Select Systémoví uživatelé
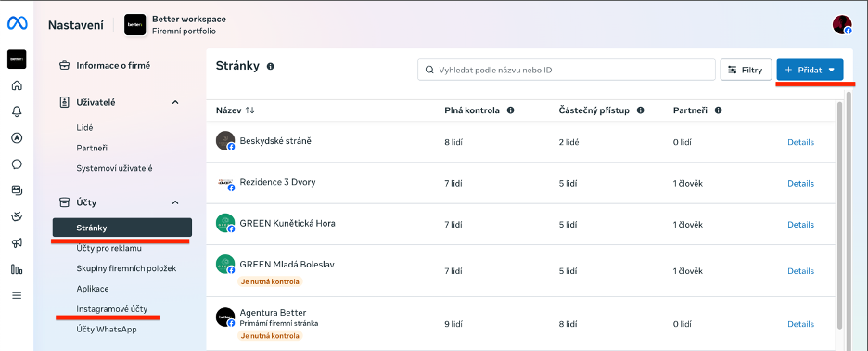This screenshot has height=351, width=868. coord(115,168)
